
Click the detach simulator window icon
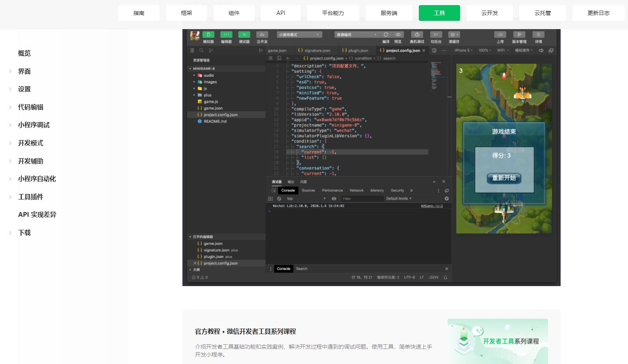coord(551,50)
